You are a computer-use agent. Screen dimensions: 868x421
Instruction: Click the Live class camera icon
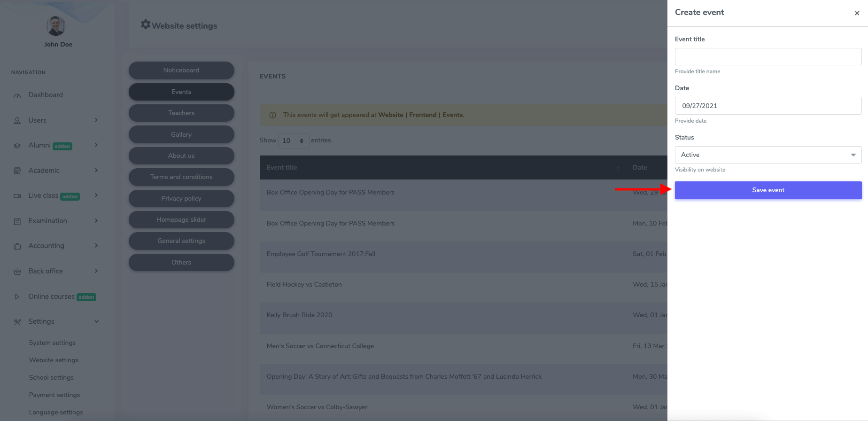[x=17, y=196]
